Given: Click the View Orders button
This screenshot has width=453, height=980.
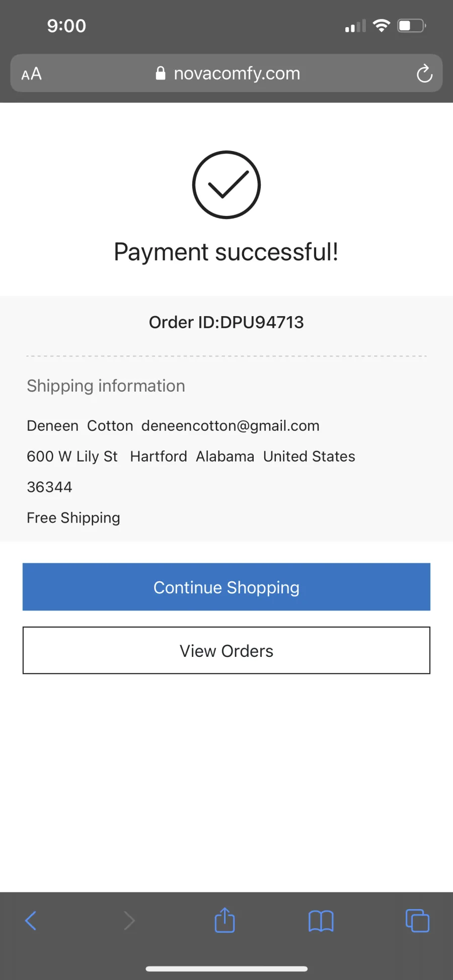Looking at the screenshot, I should pos(226,650).
